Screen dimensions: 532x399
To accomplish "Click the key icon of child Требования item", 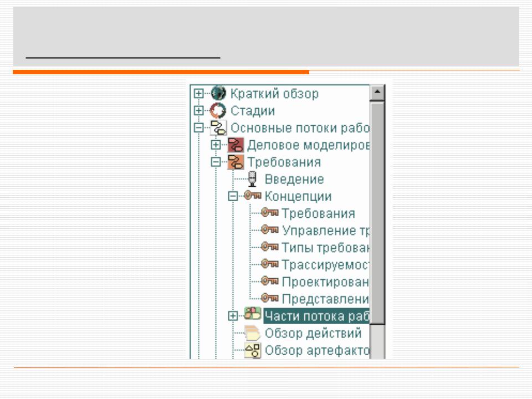I will pos(270,213).
